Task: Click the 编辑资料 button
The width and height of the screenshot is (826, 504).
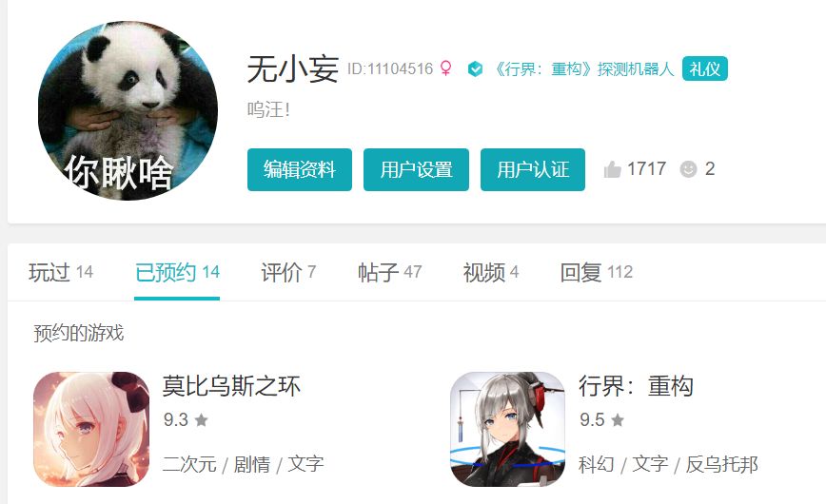Action: coord(300,169)
